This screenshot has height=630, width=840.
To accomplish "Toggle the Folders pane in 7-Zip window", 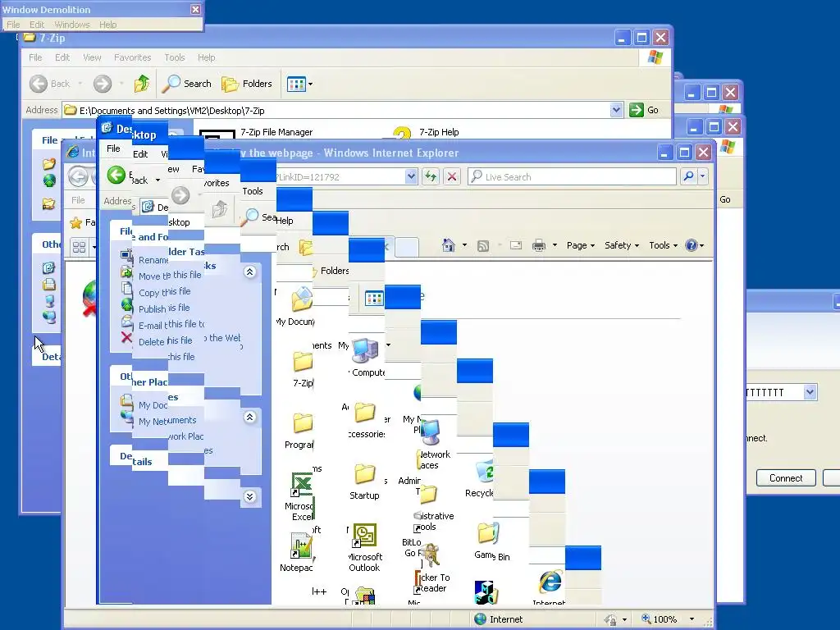I will coord(247,84).
